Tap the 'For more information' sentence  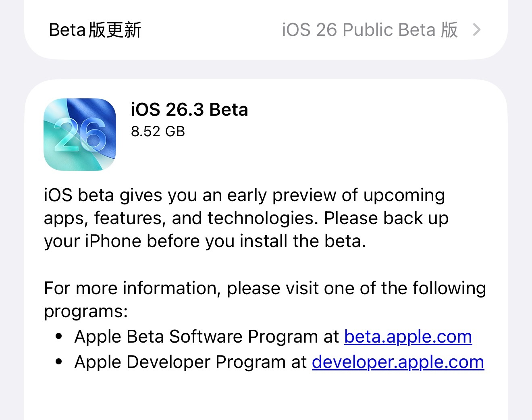pyautogui.click(x=264, y=289)
